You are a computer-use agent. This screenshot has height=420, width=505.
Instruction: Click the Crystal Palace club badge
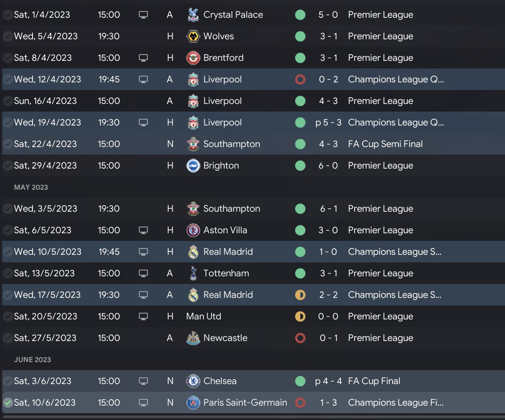193,15
